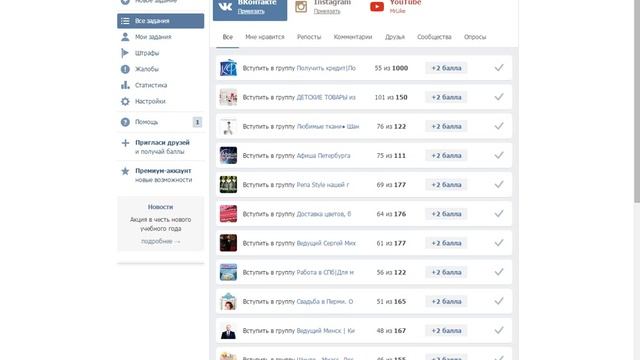Viewport: 640px width, 360px height.
Task: Click the Жалобы exclamation icon
Action: coord(125,69)
